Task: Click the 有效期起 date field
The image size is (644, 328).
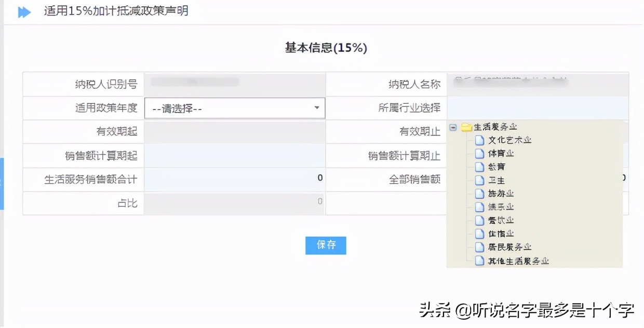Action: (x=234, y=131)
